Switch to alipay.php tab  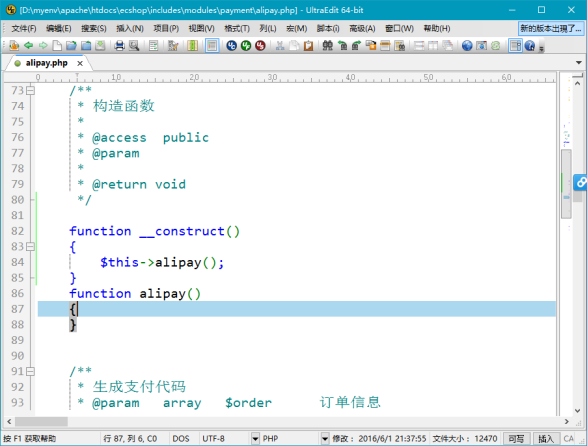(47, 63)
